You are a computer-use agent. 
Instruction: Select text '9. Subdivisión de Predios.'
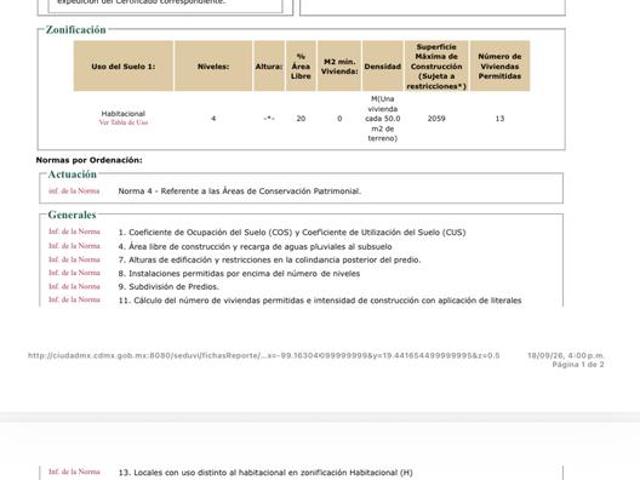(168, 287)
